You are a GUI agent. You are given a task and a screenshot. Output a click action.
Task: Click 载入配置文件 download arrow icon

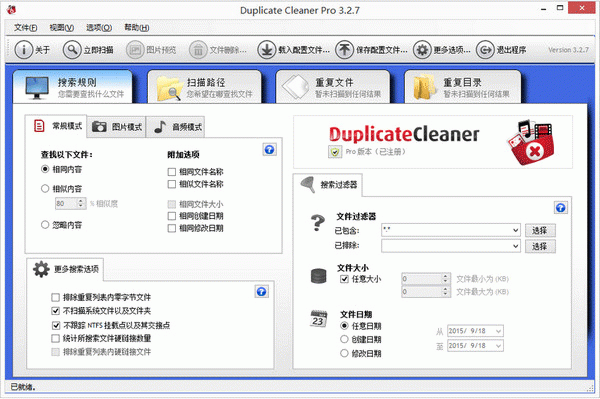click(x=267, y=50)
